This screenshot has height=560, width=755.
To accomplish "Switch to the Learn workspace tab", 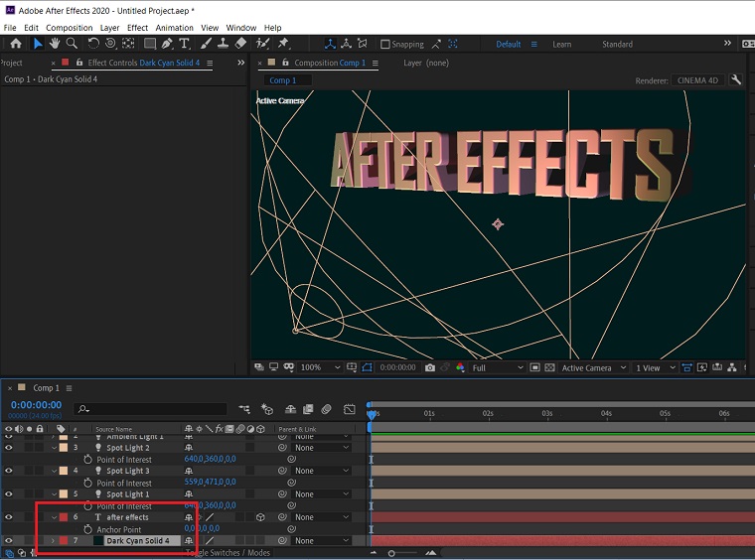I will click(x=561, y=45).
